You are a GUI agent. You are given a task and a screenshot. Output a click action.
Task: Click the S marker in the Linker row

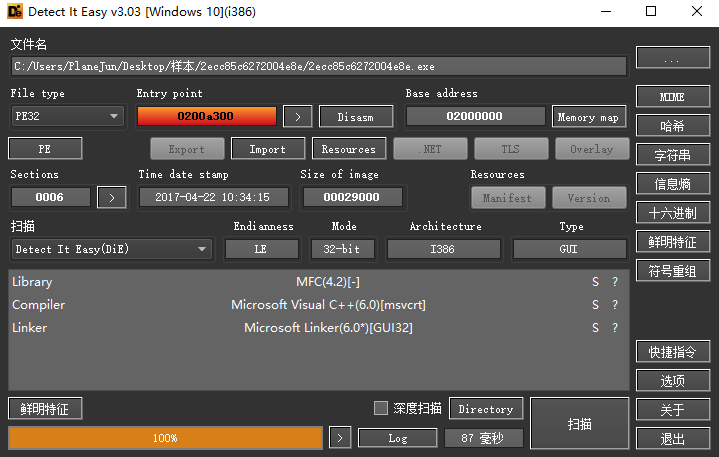[x=596, y=328]
